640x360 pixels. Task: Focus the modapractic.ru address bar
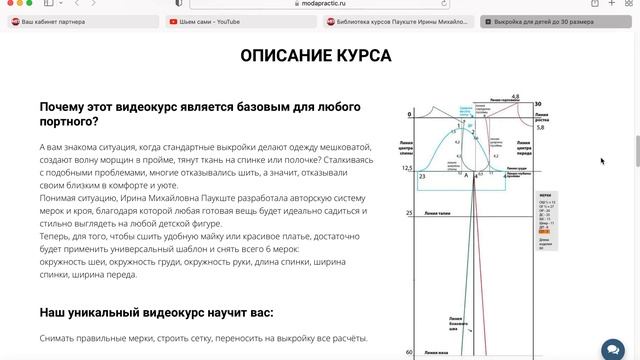coord(320,4)
